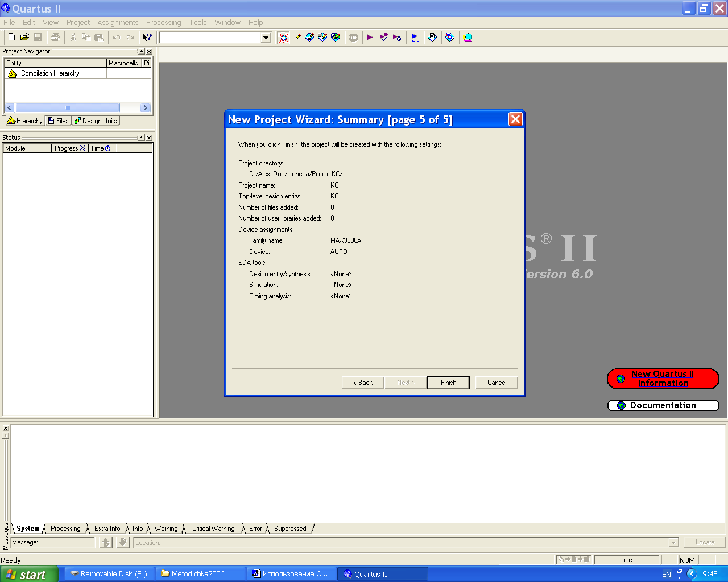Viewport: 728px width, 582px height.
Task: Close the Status panel
Action: (x=149, y=138)
